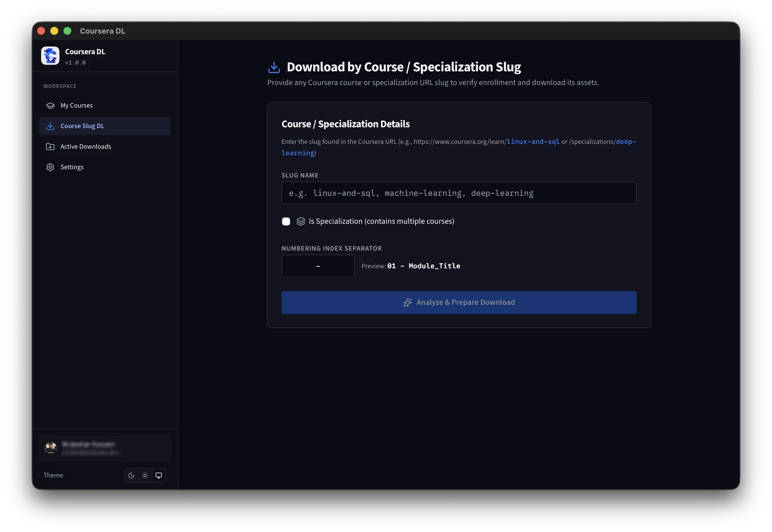This screenshot has width=772, height=532.
Task: Go to Active Downloads
Action: (105, 146)
